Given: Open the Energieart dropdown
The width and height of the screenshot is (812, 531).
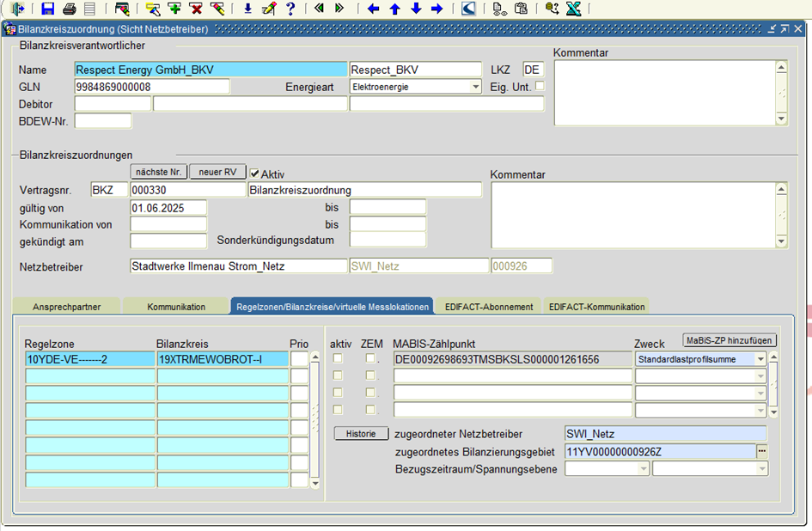Looking at the screenshot, I should point(476,87).
